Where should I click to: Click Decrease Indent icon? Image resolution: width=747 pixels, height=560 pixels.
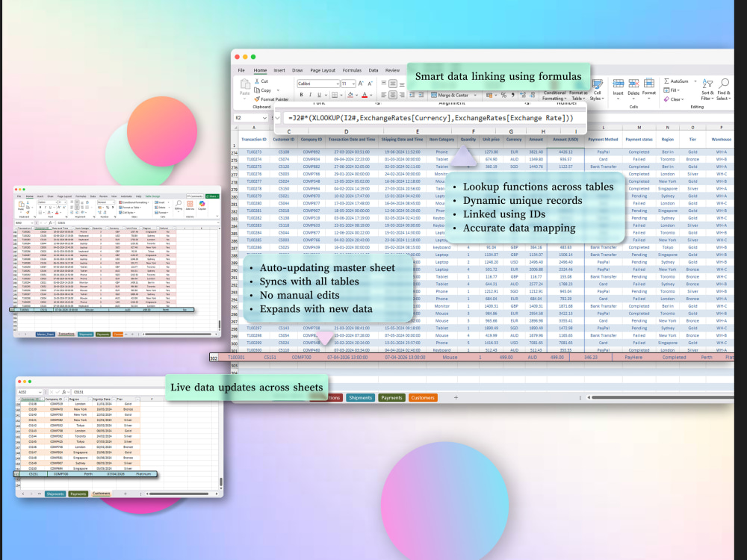(412, 95)
